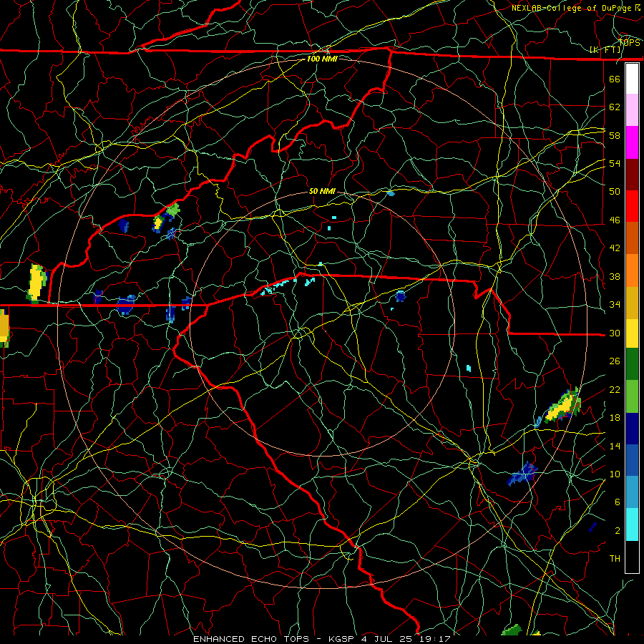This screenshot has width=644, height=644.
Task: Click the '4 JUL 25 19:17' timestamp
Action: point(406,639)
